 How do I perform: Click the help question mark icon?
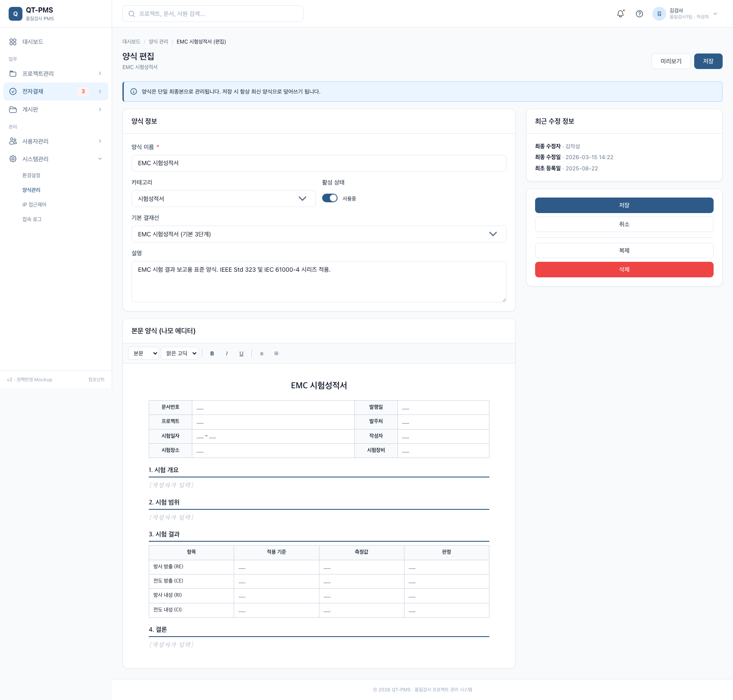point(639,14)
